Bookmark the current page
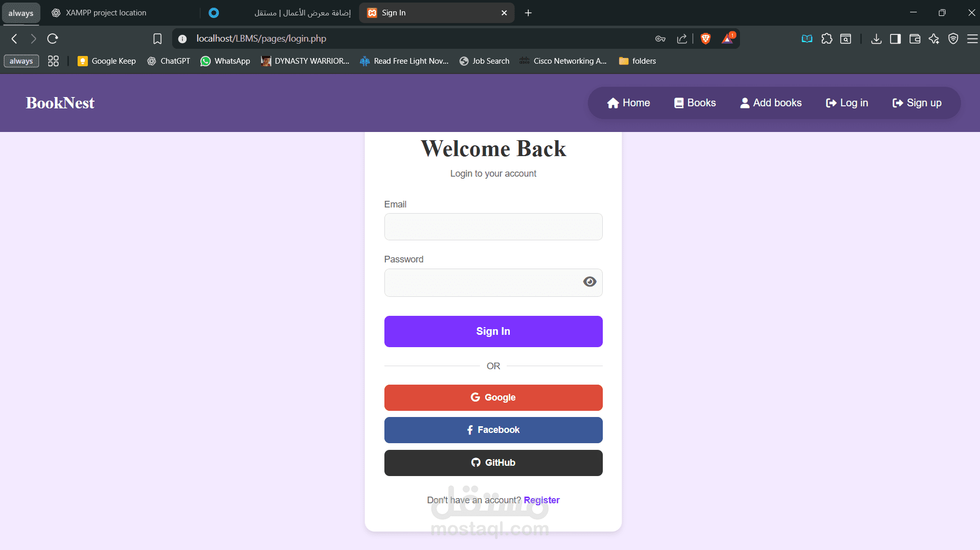The image size is (980, 550). point(157,39)
